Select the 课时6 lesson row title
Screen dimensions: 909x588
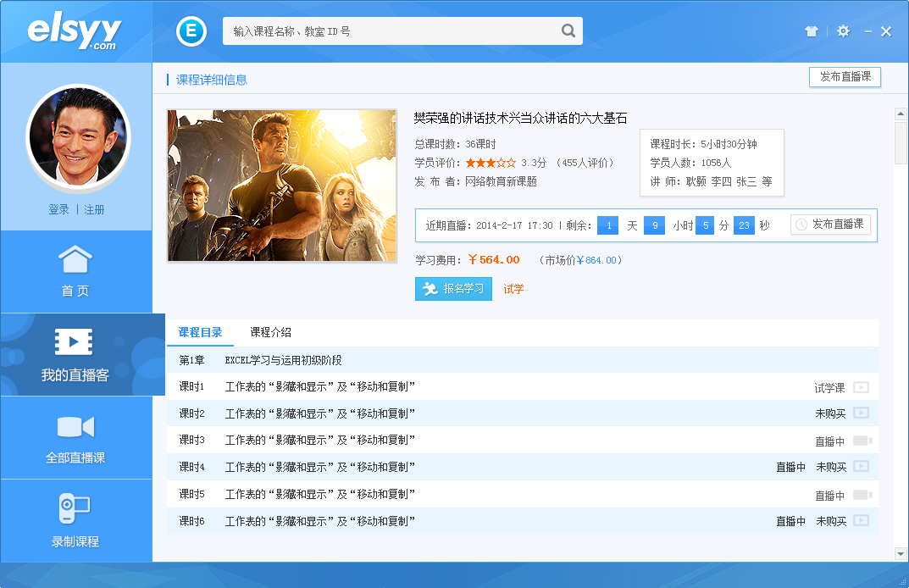(x=320, y=521)
